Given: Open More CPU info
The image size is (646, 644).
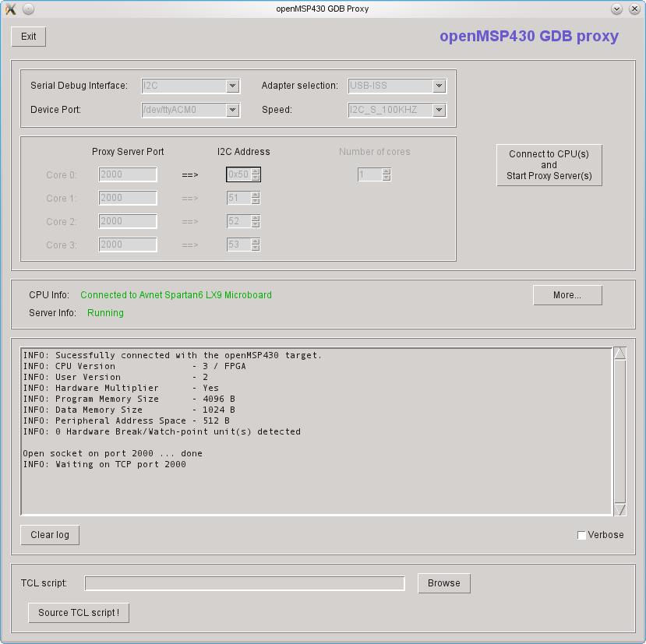Looking at the screenshot, I should [x=567, y=295].
